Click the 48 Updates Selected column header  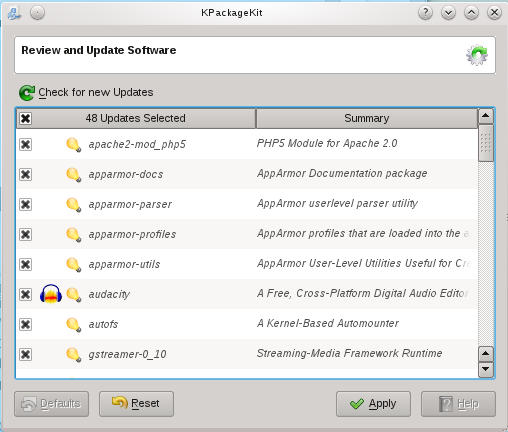(136, 118)
